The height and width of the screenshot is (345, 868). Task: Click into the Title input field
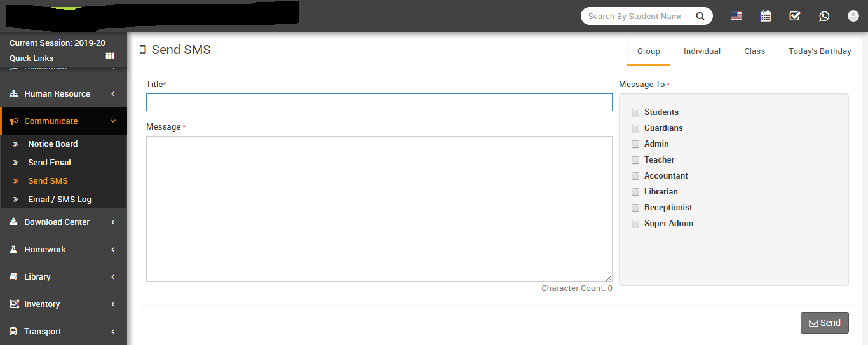tap(379, 102)
